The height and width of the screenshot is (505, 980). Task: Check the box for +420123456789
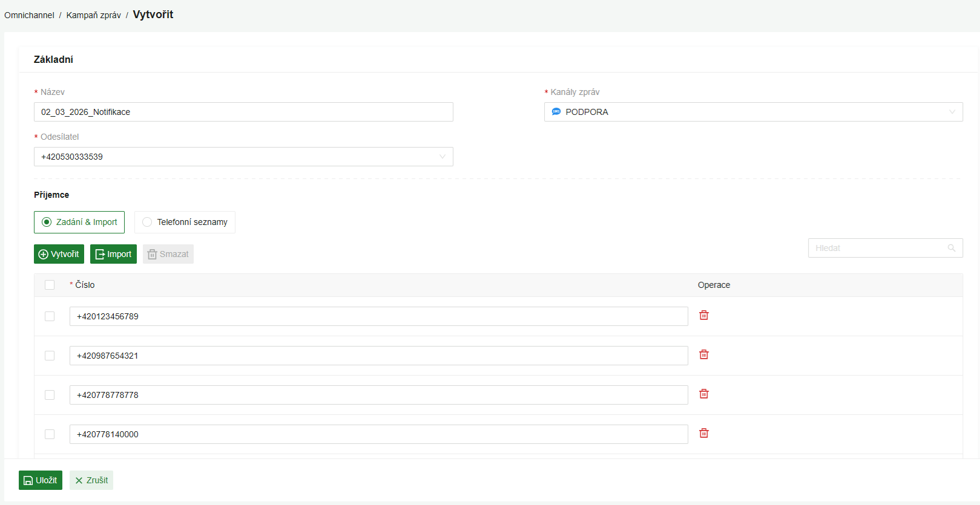50,316
